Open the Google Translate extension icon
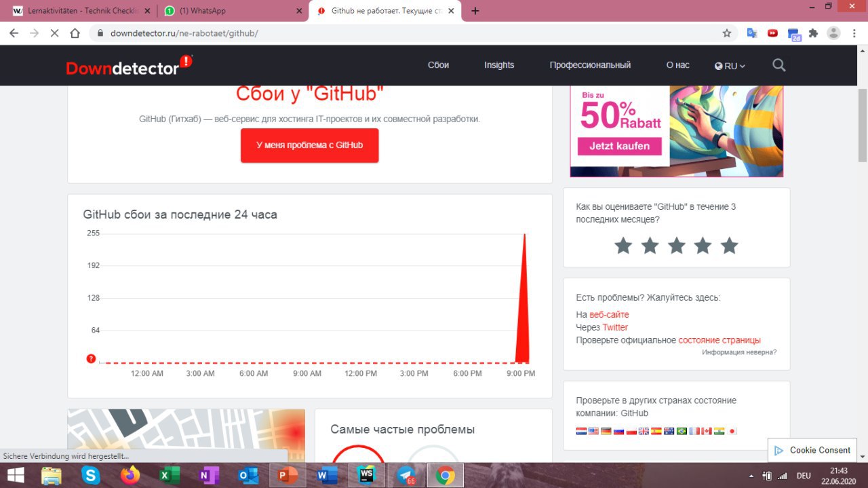Screen dimensions: 868x488 [752, 33]
